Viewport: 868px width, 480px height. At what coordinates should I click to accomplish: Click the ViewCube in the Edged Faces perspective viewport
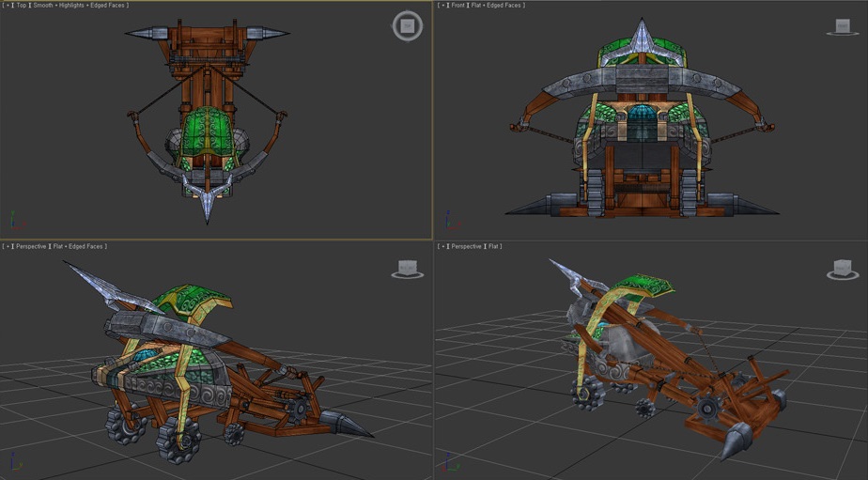coord(408,269)
